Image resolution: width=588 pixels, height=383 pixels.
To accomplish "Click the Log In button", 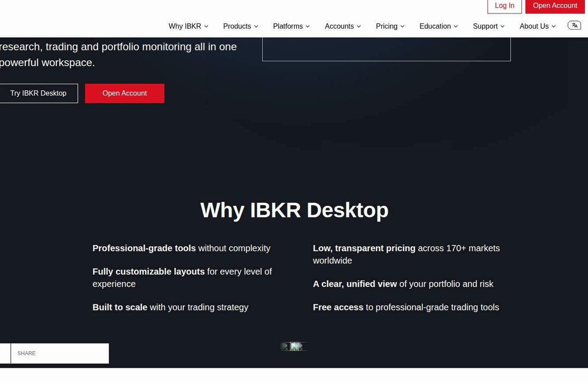I will tap(505, 6).
